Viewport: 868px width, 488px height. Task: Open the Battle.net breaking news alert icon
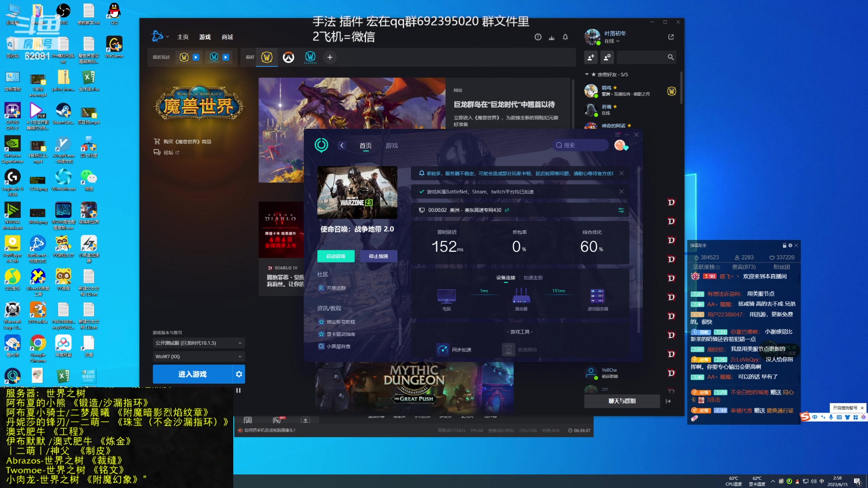click(538, 38)
